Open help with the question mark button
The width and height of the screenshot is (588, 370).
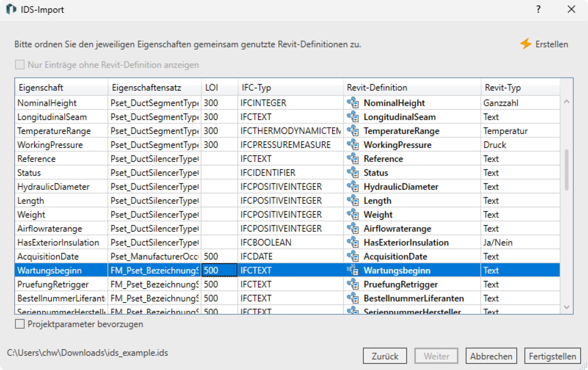(x=538, y=9)
